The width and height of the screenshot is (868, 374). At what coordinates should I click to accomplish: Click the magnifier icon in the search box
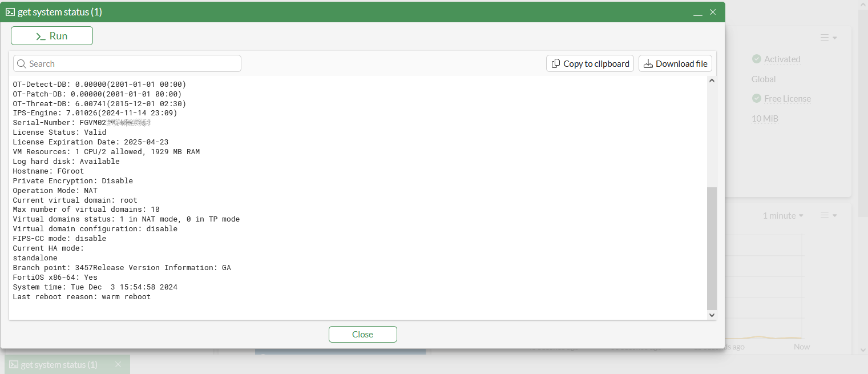pyautogui.click(x=22, y=64)
